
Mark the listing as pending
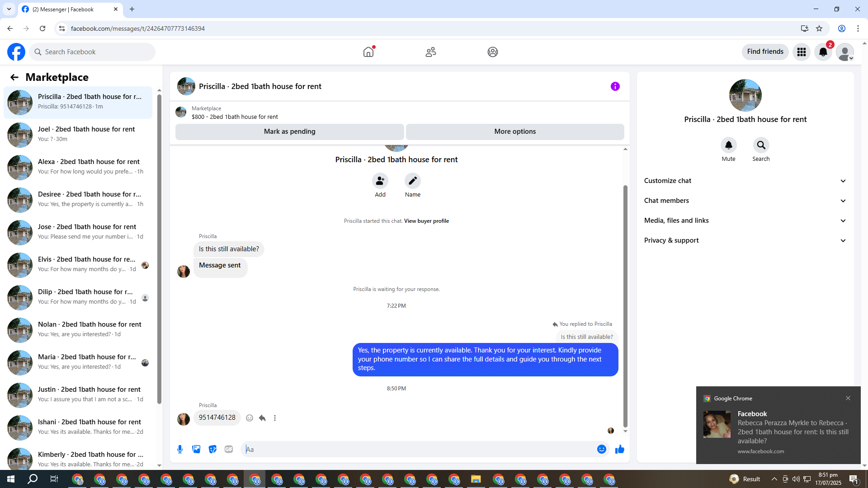tap(290, 131)
